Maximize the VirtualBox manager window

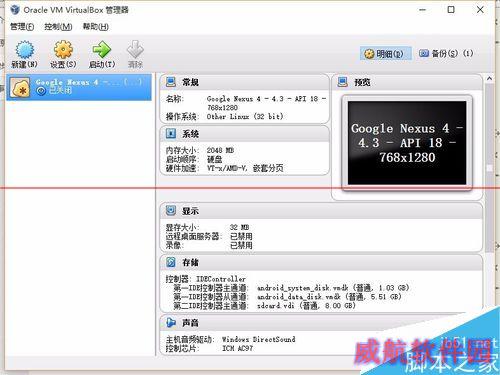(451, 10)
